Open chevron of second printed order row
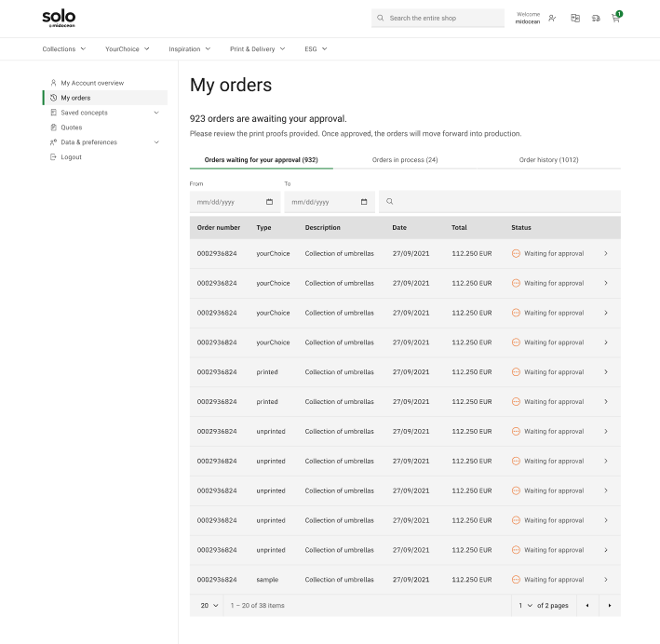The image size is (660, 644). tap(606, 401)
